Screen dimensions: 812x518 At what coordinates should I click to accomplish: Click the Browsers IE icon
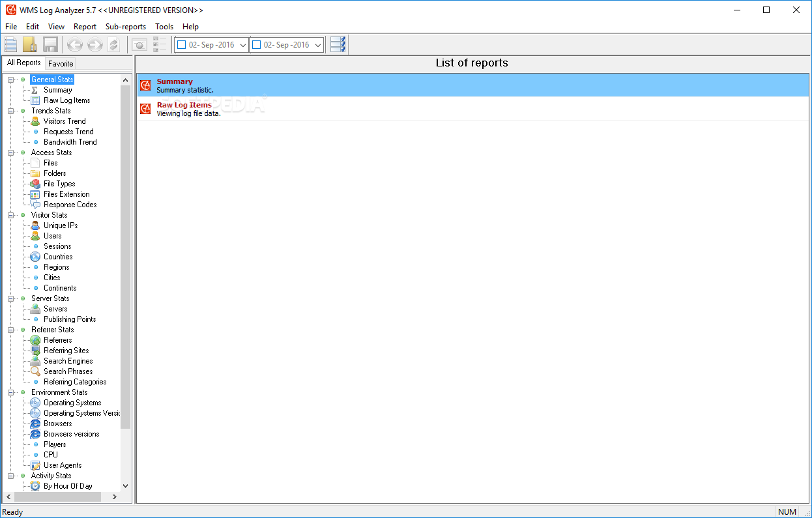coord(35,424)
